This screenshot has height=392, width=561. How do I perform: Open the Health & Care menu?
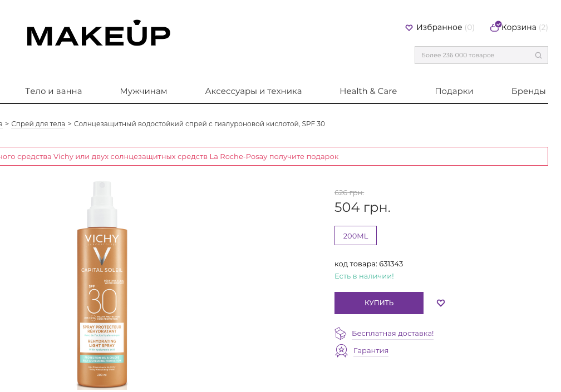pos(368,91)
